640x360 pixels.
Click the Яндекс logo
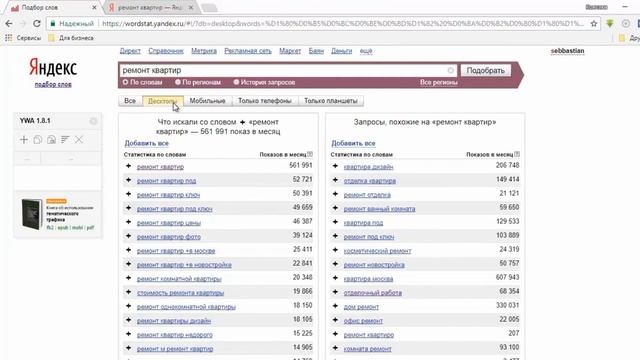[53, 68]
